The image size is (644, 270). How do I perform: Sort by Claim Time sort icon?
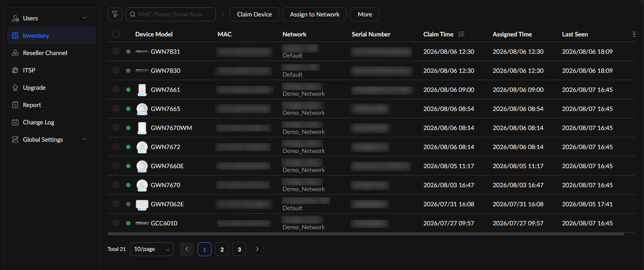tap(461, 34)
